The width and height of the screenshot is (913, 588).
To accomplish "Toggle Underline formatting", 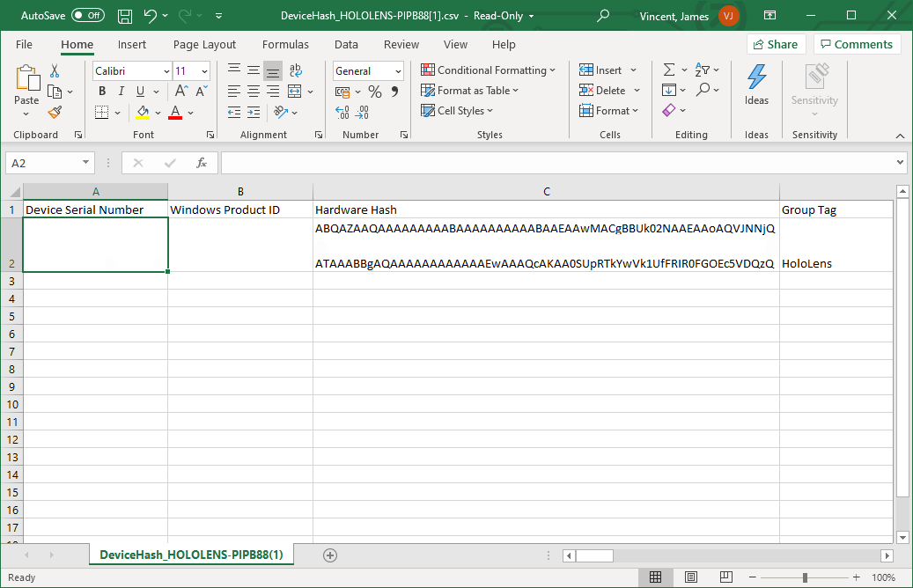I will pyautogui.click(x=140, y=91).
